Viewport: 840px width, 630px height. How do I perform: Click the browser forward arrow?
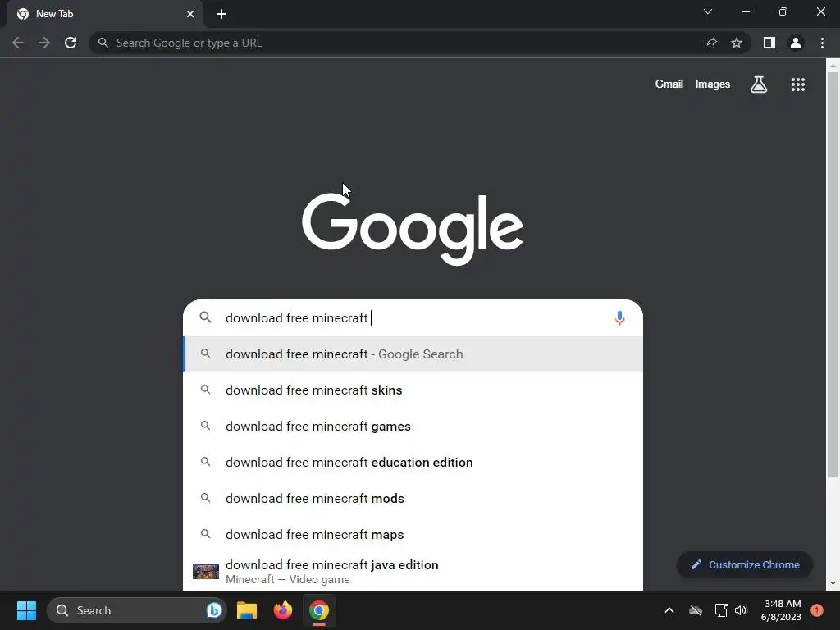point(44,43)
